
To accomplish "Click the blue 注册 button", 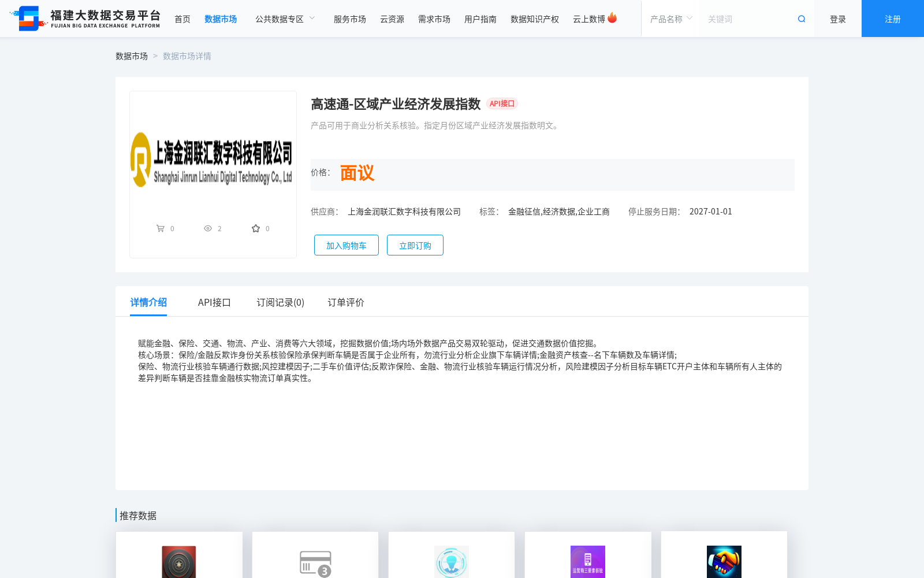I will pos(893,18).
